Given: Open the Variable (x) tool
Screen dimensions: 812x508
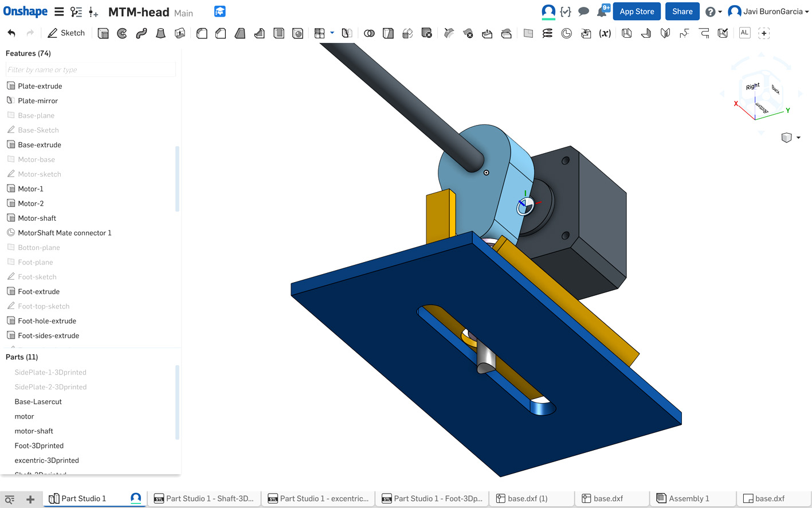Looking at the screenshot, I should point(605,33).
